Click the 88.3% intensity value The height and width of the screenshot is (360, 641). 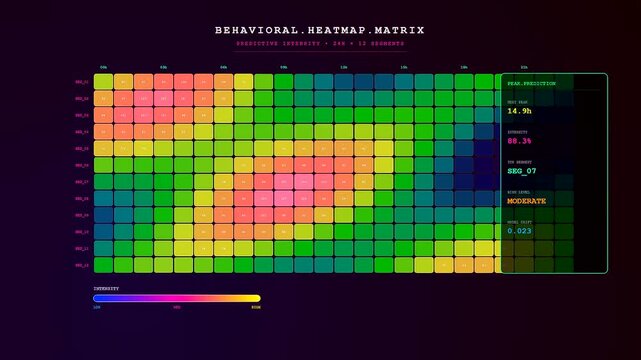[520, 141]
